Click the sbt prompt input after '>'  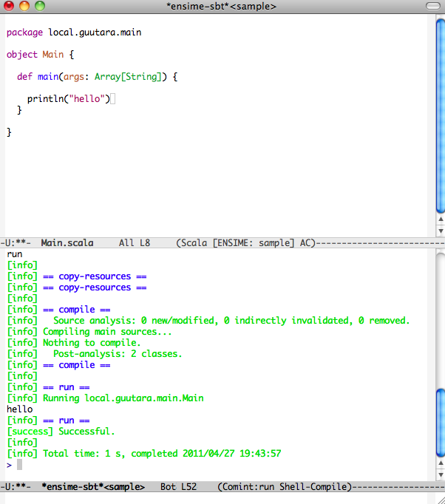[20, 465]
